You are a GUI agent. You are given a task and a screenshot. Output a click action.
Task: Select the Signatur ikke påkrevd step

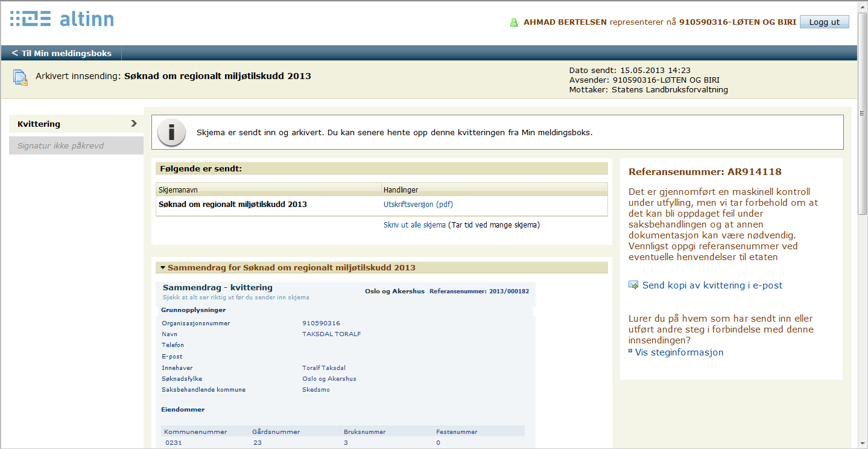(x=76, y=145)
